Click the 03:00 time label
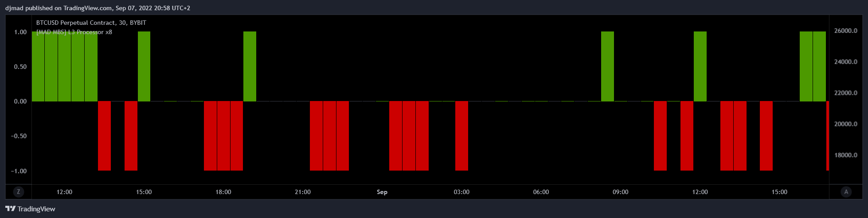The width and height of the screenshot is (868, 218). (x=461, y=192)
